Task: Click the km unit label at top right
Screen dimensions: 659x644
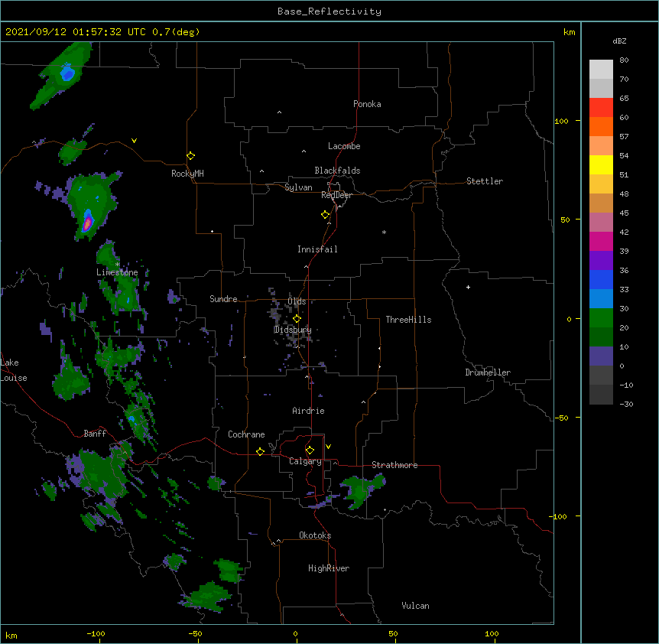Action: 570,32
